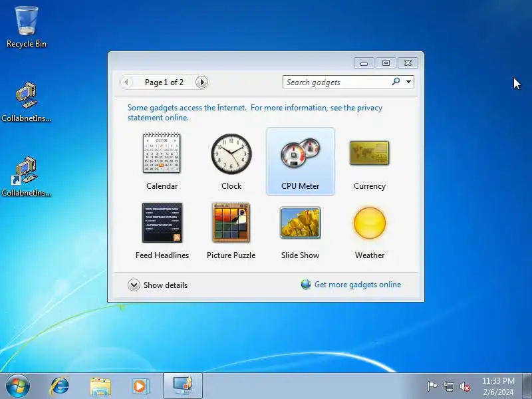Screen dimensions: 532x399
Task: Pick the Currency gadget icon
Action: coord(370,153)
